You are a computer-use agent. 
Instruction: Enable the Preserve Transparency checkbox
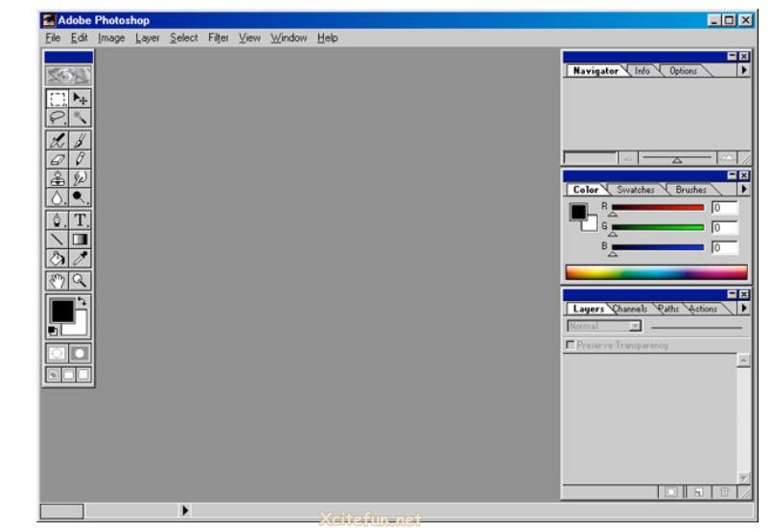click(571, 344)
